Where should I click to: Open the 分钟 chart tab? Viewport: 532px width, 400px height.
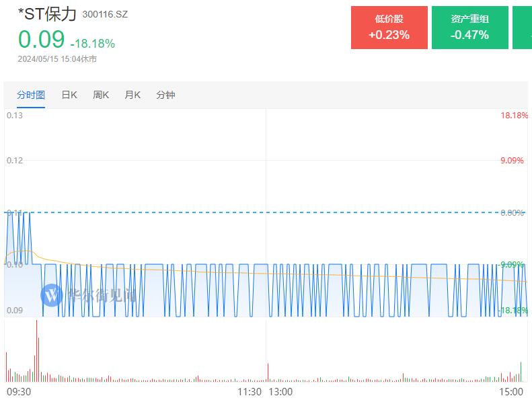[x=165, y=95]
